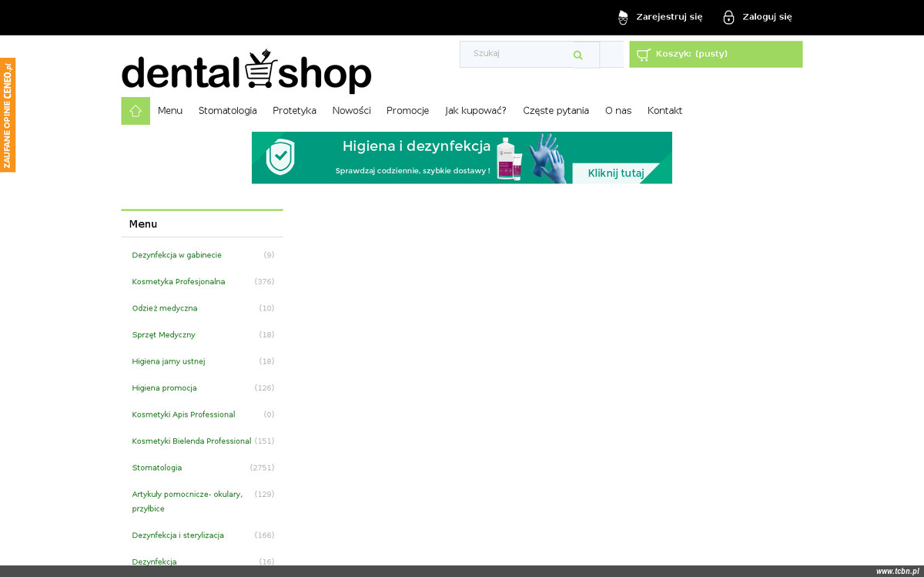The height and width of the screenshot is (577, 924).
Task: Click the shopping cart icon in Koszyk
Action: tap(644, 55)
